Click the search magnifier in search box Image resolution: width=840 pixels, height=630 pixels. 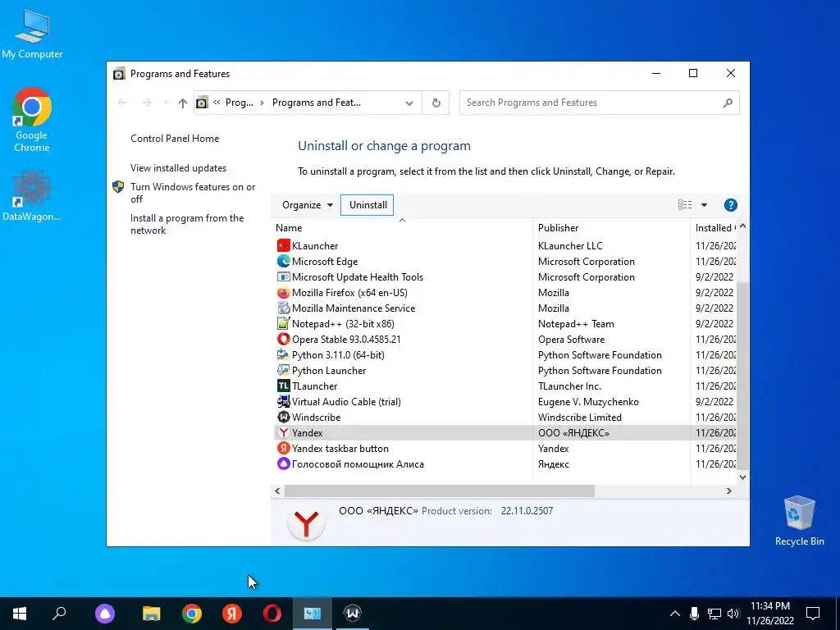[x=728, y=103]
